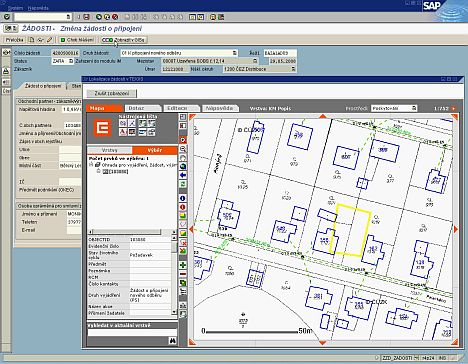Image resolution: width=468 pixels, height=364 pixels.
Task: Click the printer icon in left SAP sidebar
Action: 6,71
